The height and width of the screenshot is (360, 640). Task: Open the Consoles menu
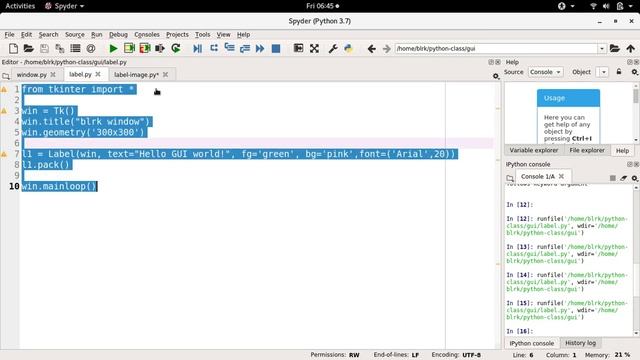(147, 35)
